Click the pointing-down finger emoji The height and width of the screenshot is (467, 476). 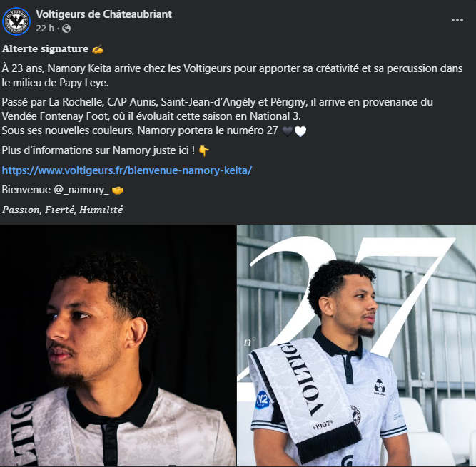tap(203, 150)
